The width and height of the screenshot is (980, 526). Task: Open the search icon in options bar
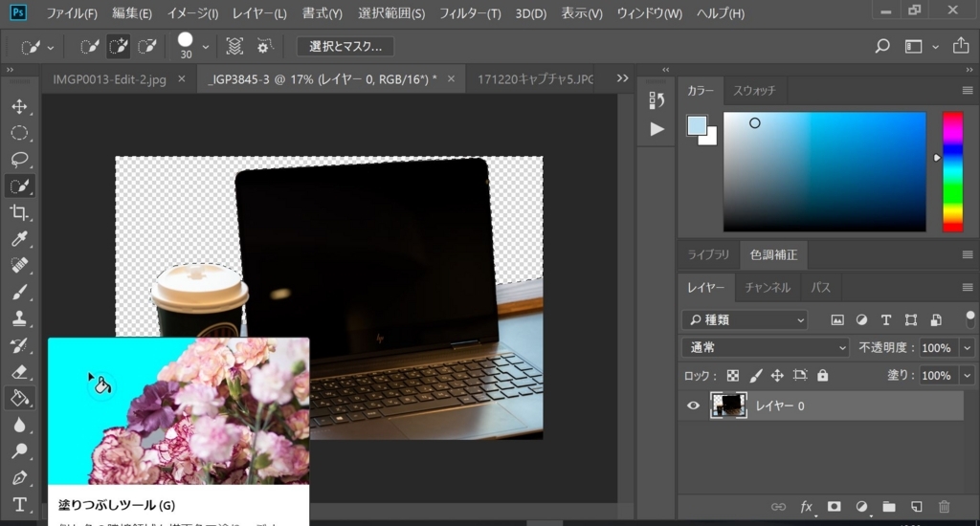coord(881,46)
